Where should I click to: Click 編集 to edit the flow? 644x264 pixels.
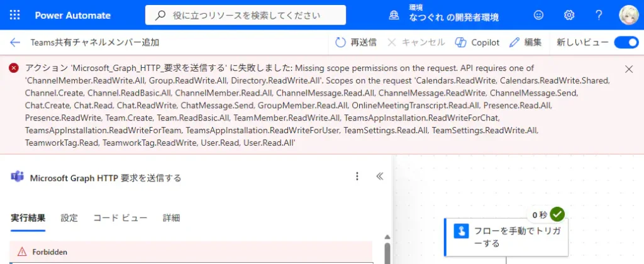[x=525, y=42]
